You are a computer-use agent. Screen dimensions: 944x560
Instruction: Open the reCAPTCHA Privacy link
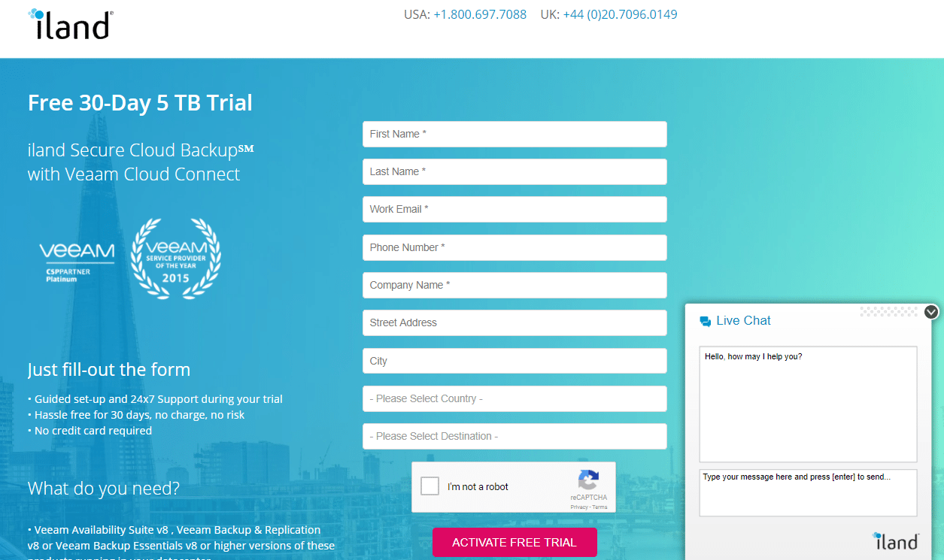click(579, 506)
